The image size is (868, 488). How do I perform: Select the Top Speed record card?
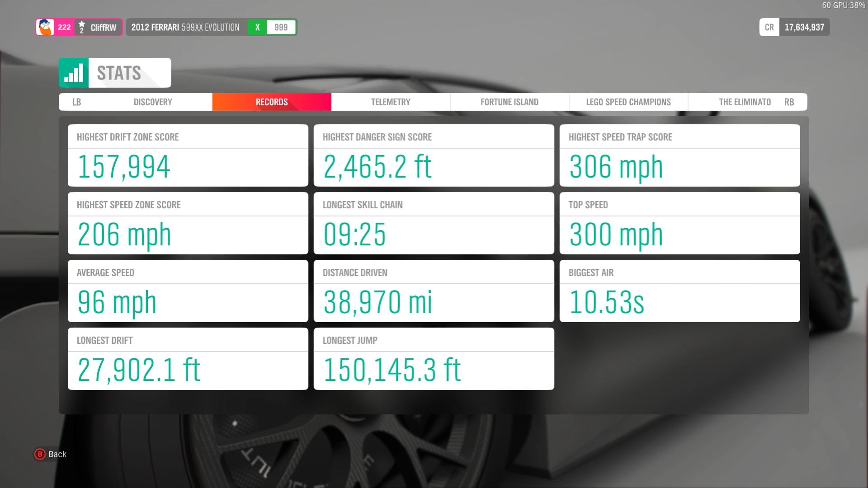tap(679, 223)
